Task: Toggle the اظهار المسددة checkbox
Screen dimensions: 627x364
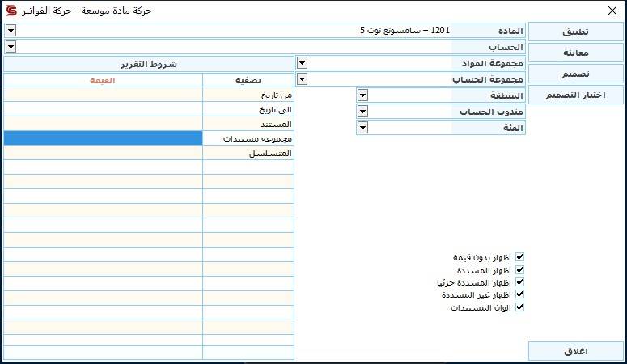Action: point(519,270)
